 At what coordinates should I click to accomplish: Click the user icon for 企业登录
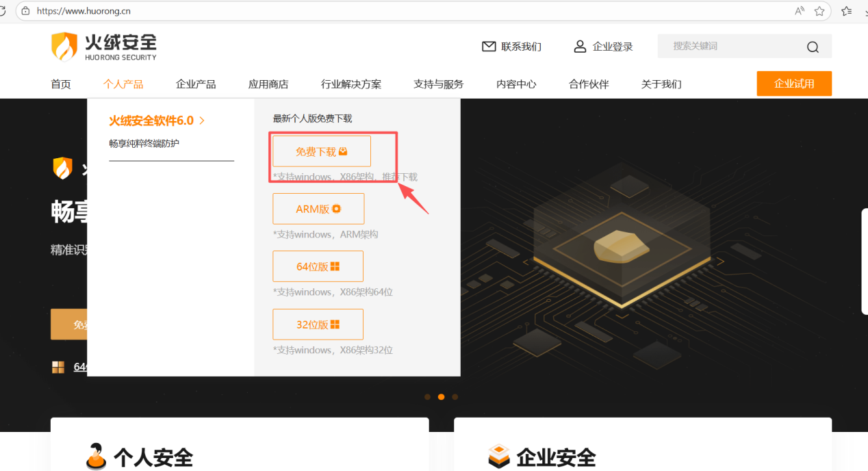coord(580,47)
